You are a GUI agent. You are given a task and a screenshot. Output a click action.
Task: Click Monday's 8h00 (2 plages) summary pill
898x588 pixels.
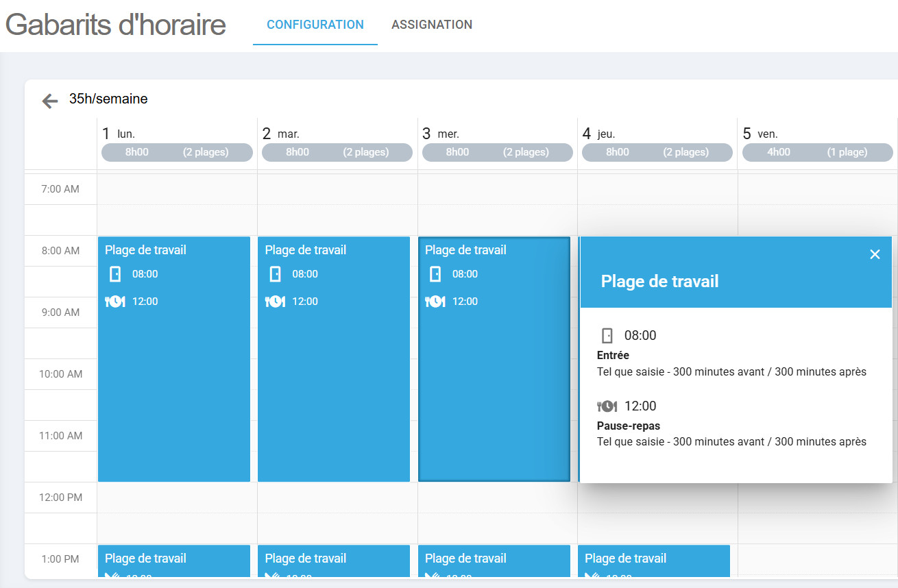click(x=177, y=152)
